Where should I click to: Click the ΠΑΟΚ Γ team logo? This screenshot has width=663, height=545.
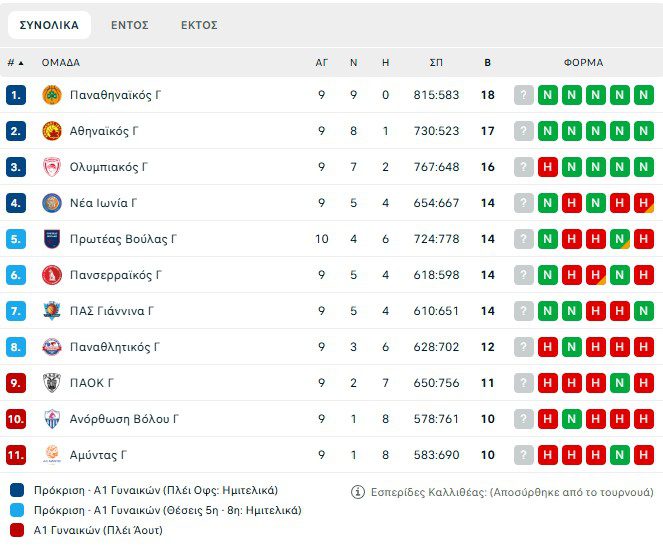pos(52,383)
